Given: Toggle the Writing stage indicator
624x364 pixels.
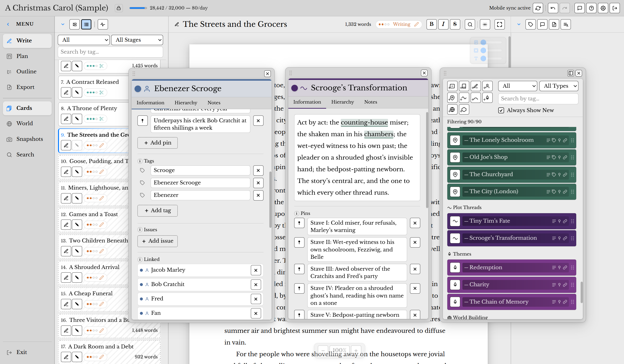Looking at the screenshot, I should (399, 24).
